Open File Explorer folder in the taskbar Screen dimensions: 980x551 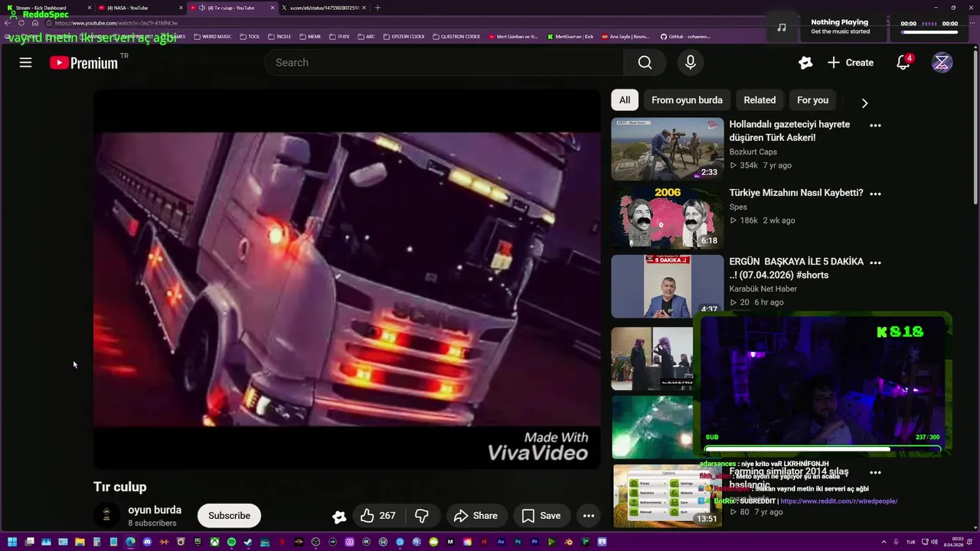click(80, 542)
